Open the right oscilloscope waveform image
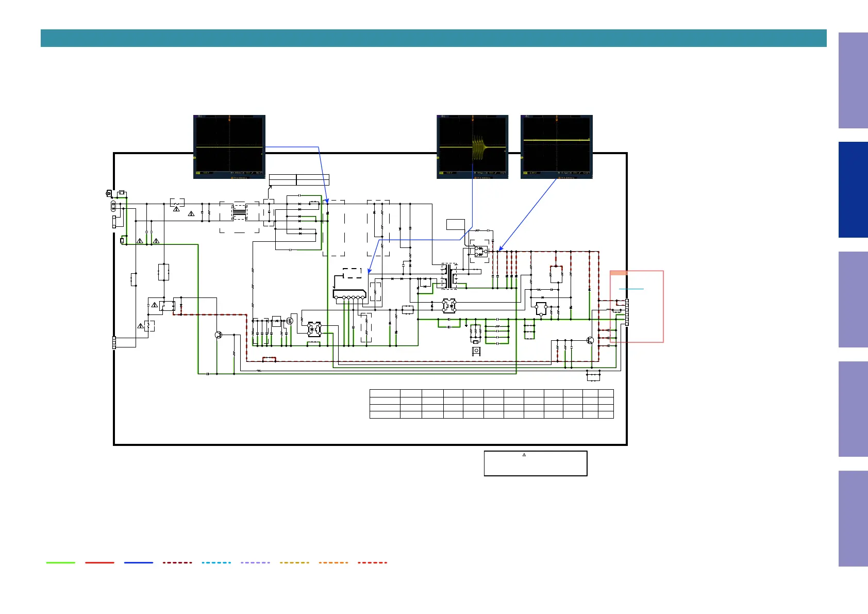This screenshot has width=868, height=614. point(557,147)
